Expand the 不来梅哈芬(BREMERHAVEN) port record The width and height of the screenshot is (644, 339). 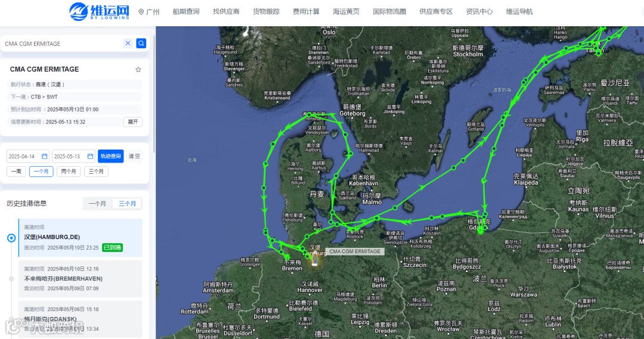point(80,279)
